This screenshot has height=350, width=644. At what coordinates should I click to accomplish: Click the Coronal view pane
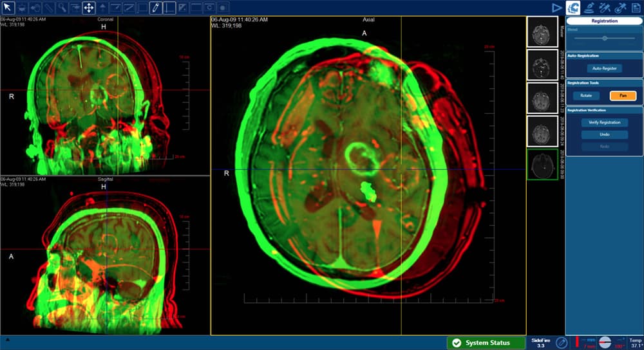105,96
